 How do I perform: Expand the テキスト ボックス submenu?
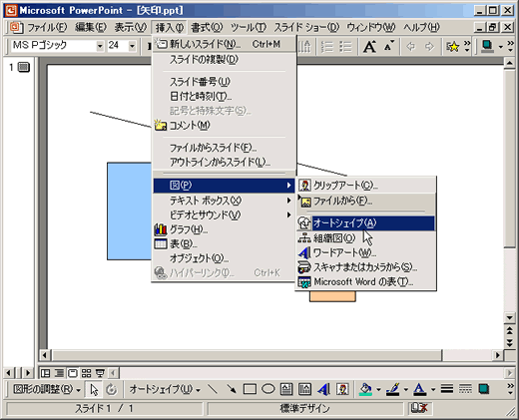224,201
